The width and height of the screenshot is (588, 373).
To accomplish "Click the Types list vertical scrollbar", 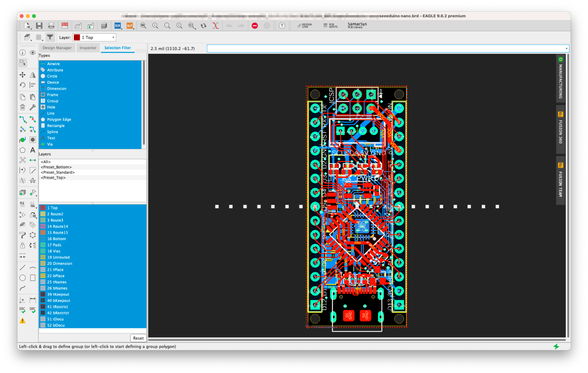I will point(144,104).
